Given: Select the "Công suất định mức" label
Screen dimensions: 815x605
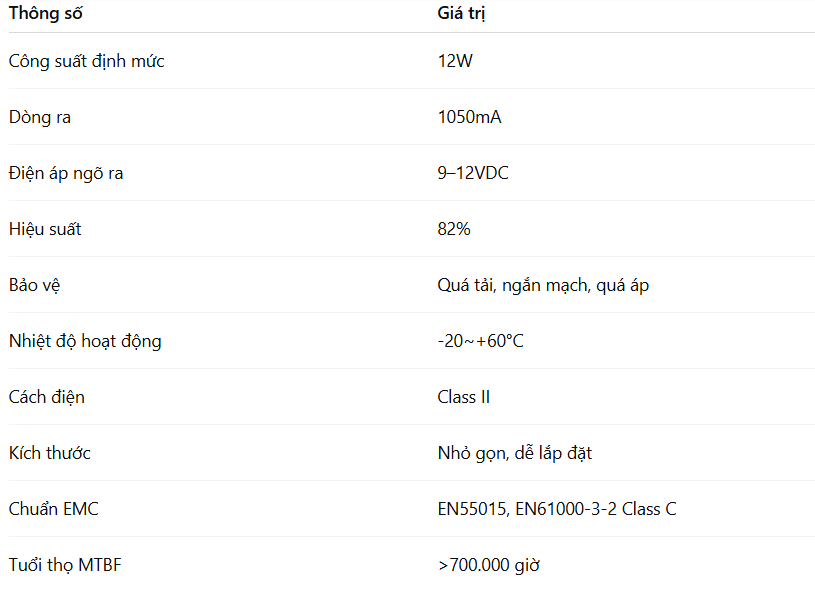Looking at the screenshot, I should (86, 61).
